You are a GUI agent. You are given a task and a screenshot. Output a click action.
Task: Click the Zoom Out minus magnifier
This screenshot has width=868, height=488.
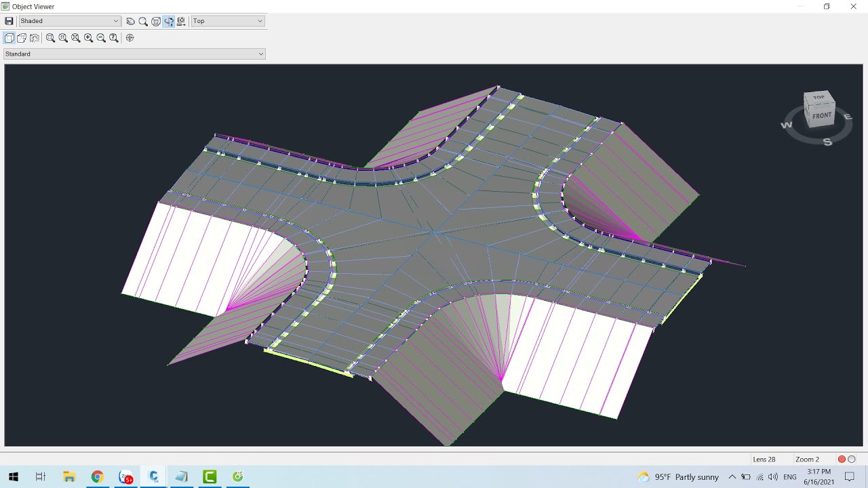point(101,38)
